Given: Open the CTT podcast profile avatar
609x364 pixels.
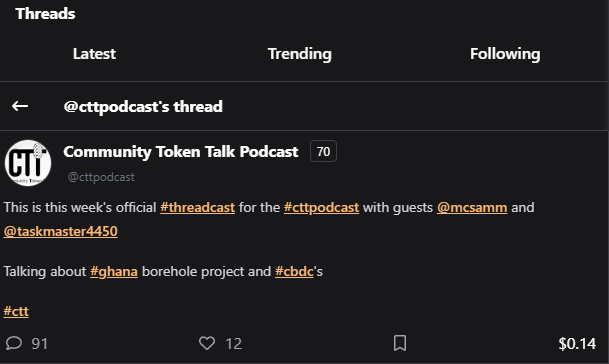Looking at the screenshot, I should tap(28, 163).
